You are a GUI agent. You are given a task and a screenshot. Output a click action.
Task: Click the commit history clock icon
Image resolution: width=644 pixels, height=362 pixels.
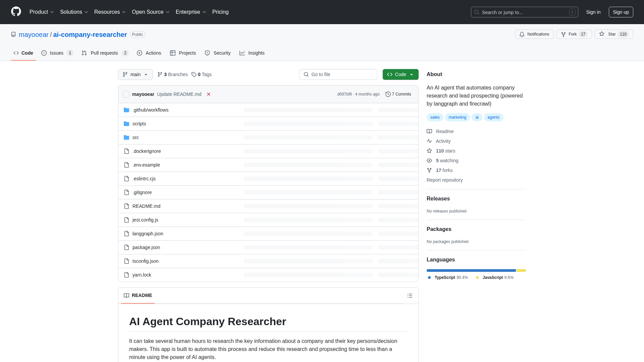point(388,94)
